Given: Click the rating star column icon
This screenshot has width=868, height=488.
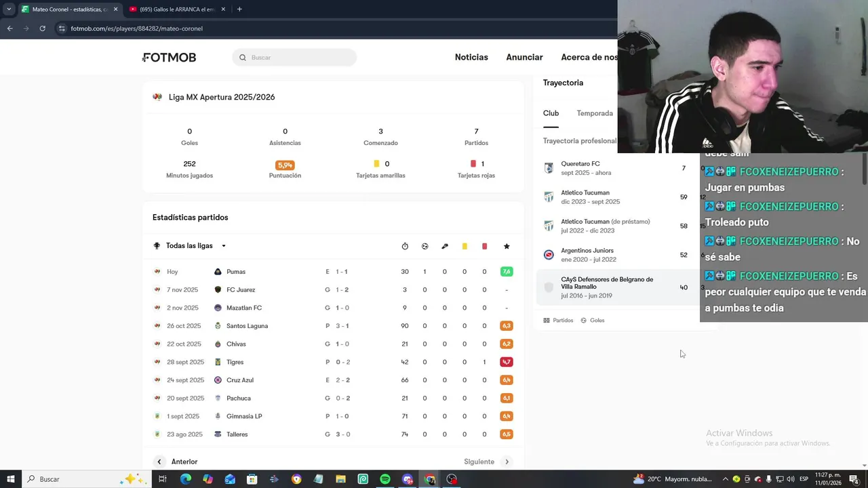Looking at the screenshot, I should point(507,246).
